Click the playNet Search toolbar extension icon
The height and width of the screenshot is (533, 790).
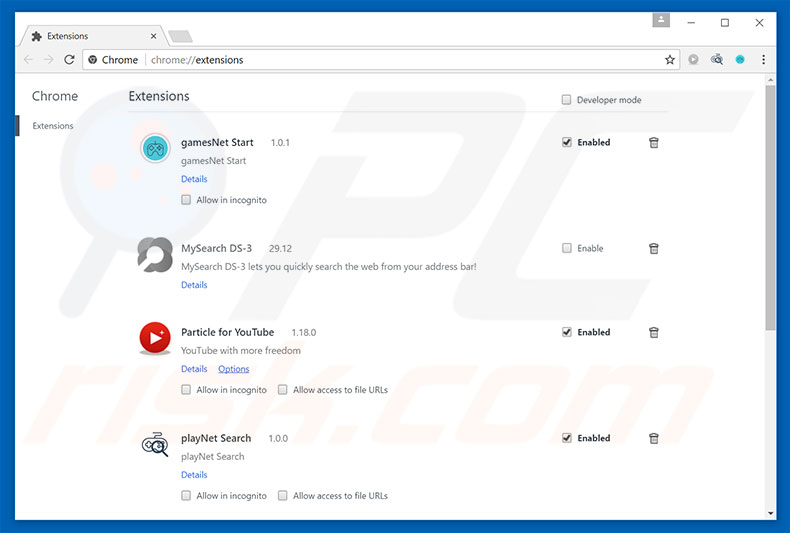(716, 59)
